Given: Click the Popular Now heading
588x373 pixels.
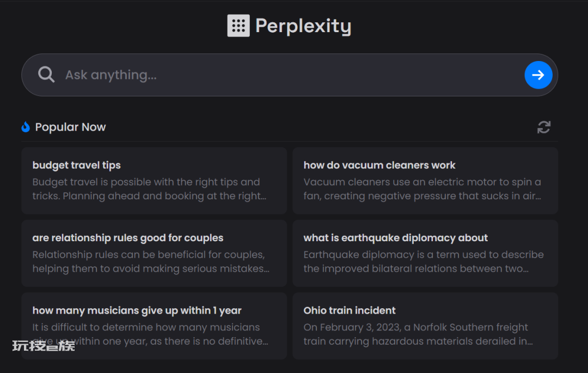Looking at the screenshot, I should (x=70, y=127).
